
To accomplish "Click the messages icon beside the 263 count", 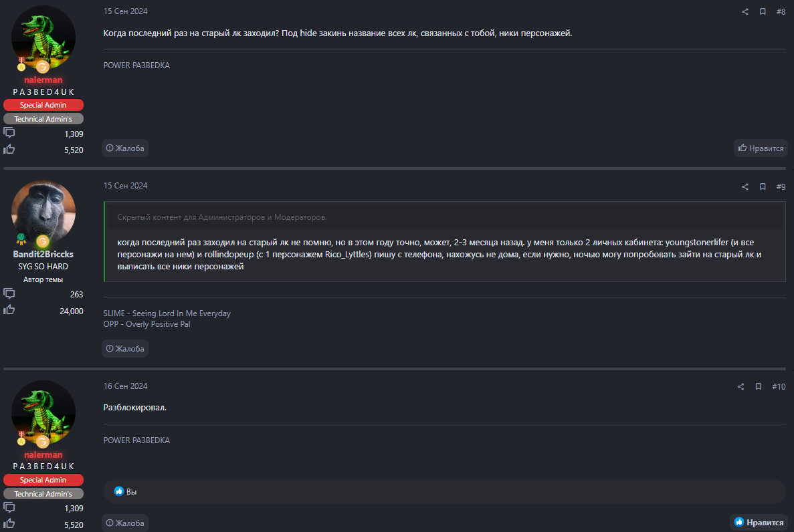I will click(9, 294).
